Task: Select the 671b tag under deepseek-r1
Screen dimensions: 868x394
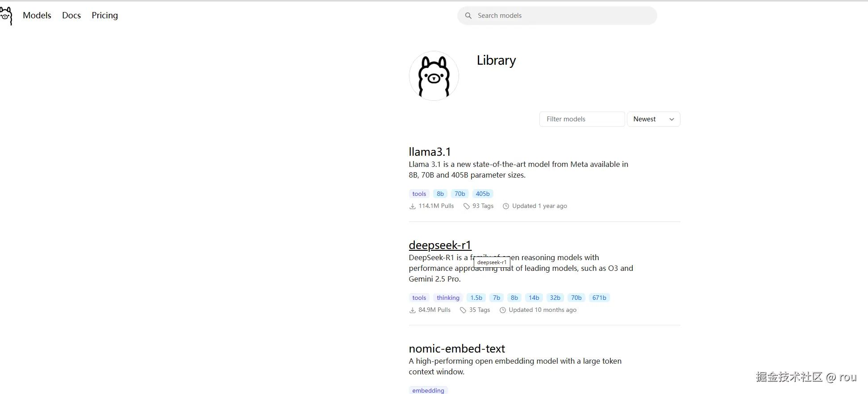Action: (599, 298)
